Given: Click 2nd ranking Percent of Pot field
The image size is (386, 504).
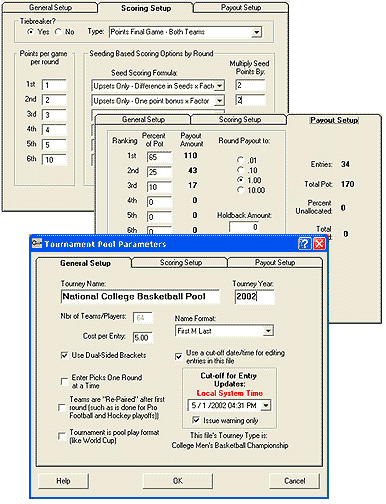Looking at the screenshot, I should point(160,172).
